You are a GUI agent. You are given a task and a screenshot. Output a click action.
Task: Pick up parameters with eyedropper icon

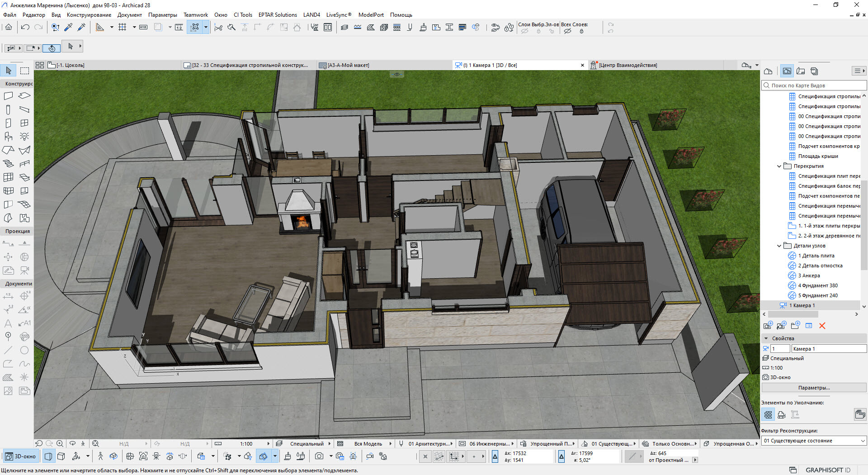68,28
